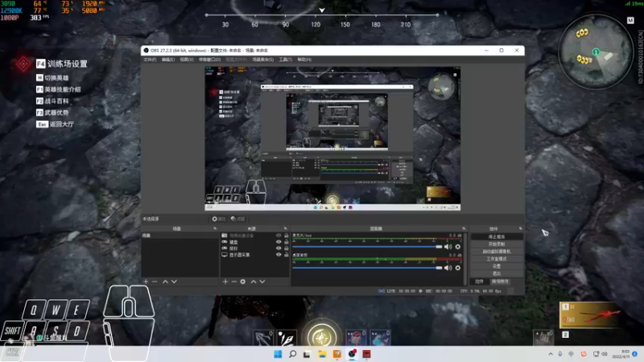The width and height of the screenshot is (644, 362).
Task: Open the Tools menu in OBS
Action: coord(286,60)
